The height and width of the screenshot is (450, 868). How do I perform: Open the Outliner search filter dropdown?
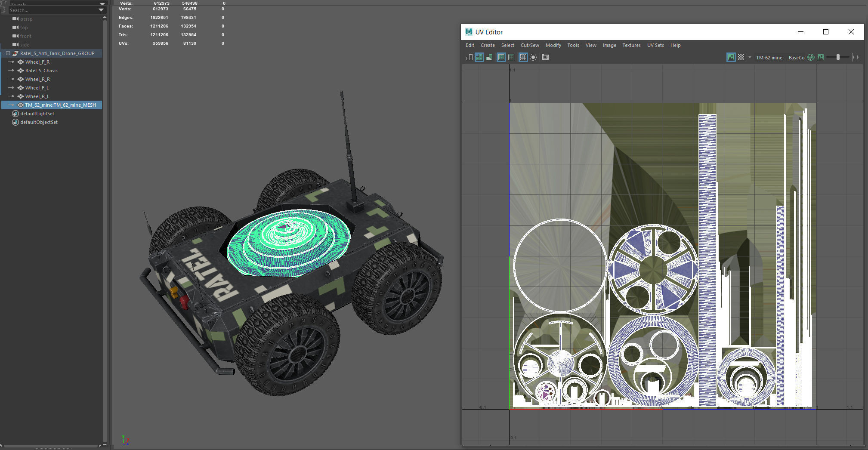click(x=101, y=10)
